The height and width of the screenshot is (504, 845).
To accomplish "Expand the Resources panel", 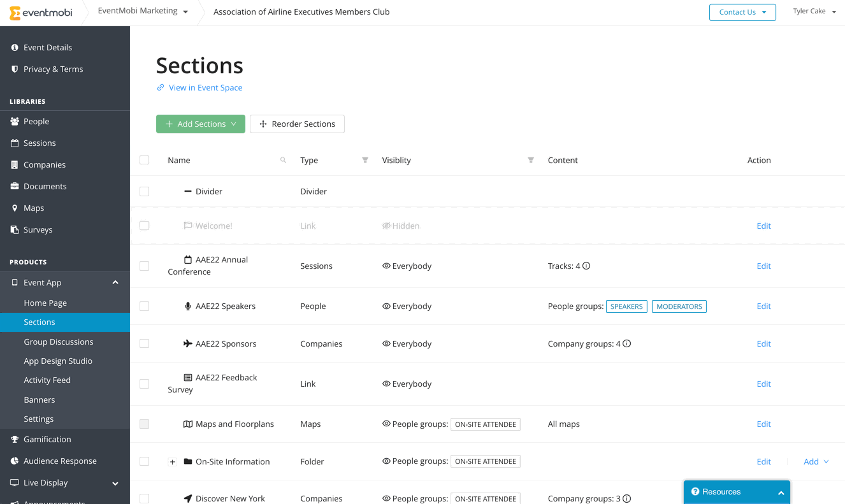I will [x=781, y=493].
